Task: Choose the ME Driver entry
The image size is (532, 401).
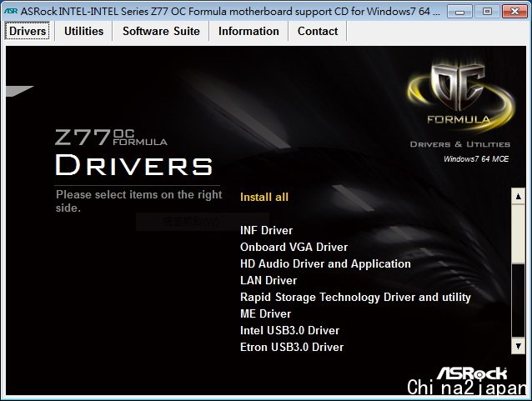Action: point(266,313)
